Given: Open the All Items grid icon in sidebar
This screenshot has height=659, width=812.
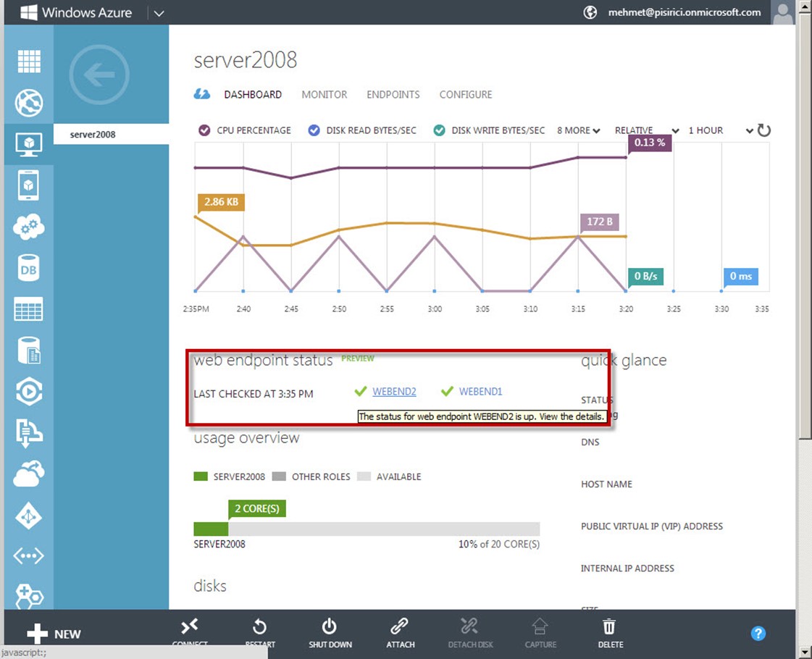Looking at the screenshot, I should (x=29, y=61).
